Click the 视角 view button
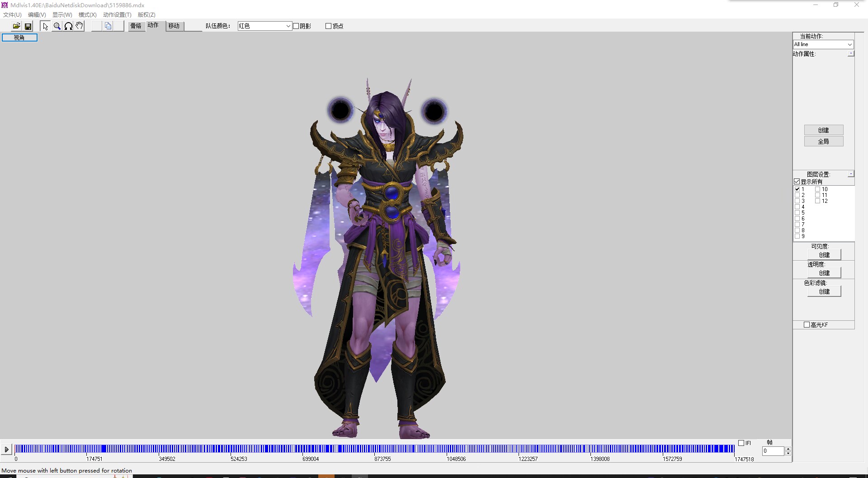The height and width of the screenshot is (478, 868). (x=19, y=37)
